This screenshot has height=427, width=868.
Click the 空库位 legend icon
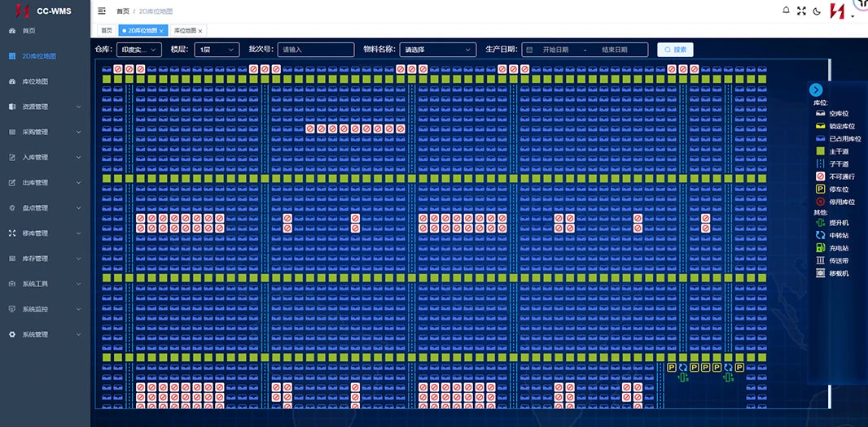tap(821, 113)
